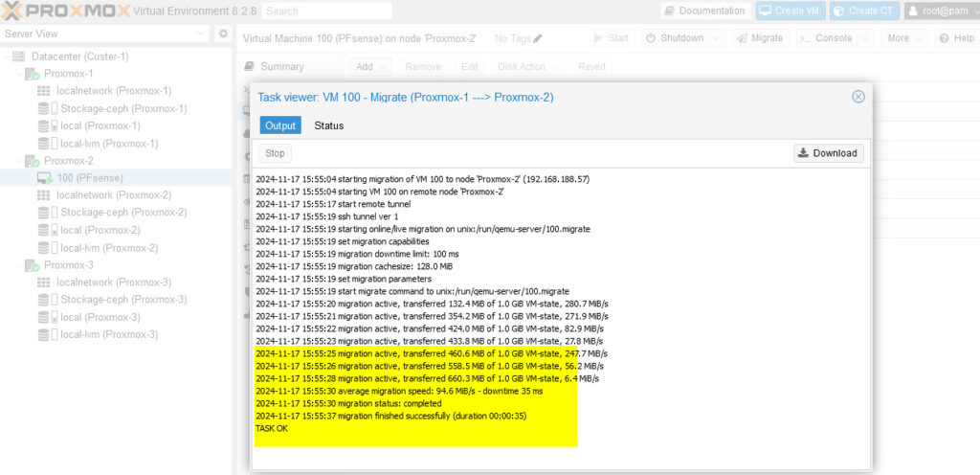Open the More menu
Screen dimensions: 980x475
(903, 38)
